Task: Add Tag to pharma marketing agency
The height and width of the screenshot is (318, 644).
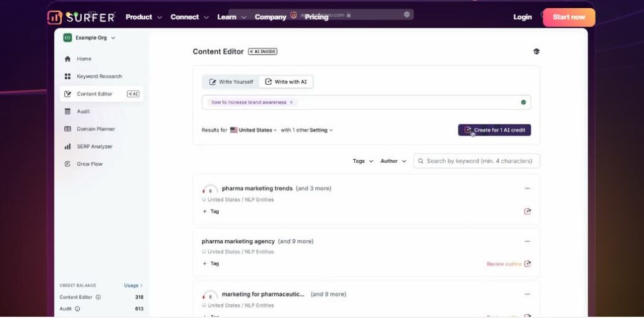Action: coord(211,264)
